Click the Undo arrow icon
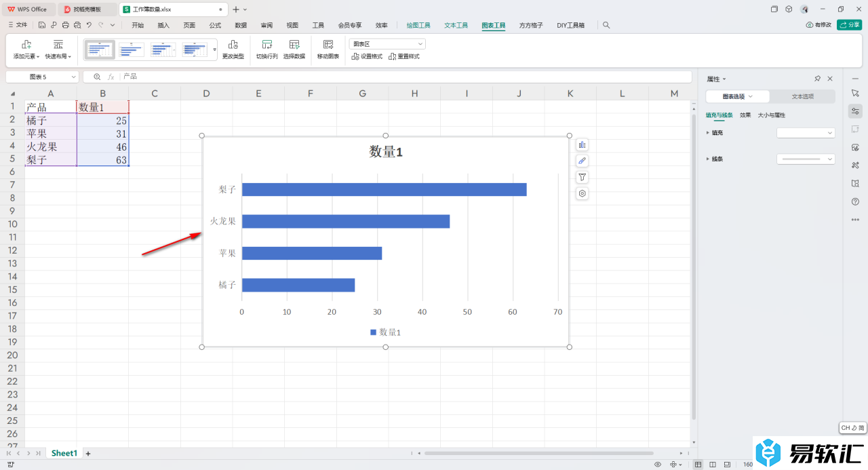This screenshot has height=470, width=868. (x=89, y=25)
